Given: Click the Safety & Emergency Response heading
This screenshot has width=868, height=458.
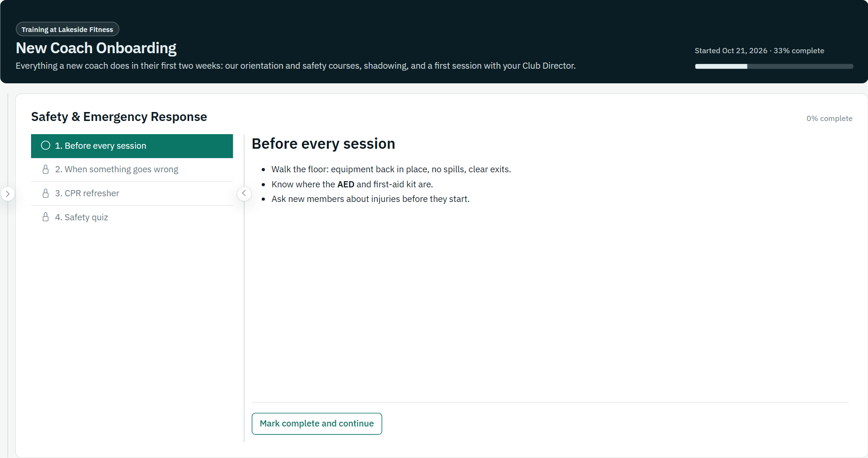Looking at the screenshot, I should click(x=119, y=117).
